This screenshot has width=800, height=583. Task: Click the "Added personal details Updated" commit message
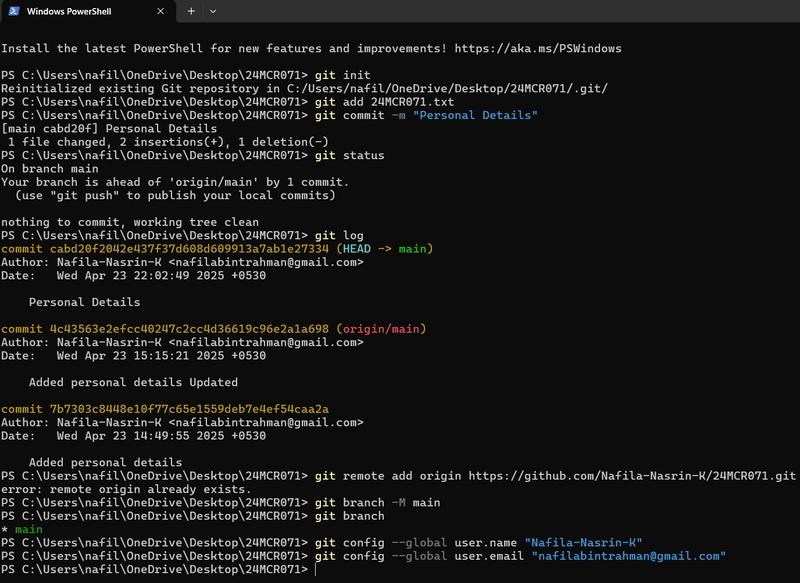pos(133,382)
